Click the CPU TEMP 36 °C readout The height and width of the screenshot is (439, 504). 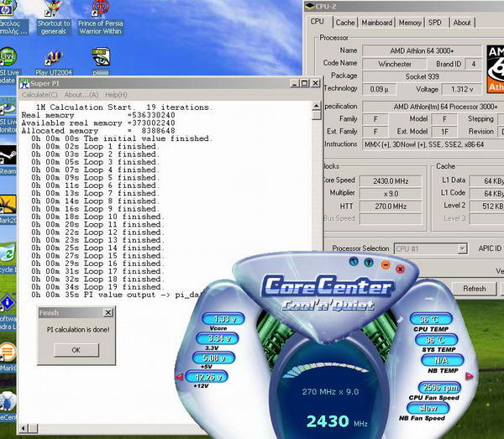pos(431,319)
